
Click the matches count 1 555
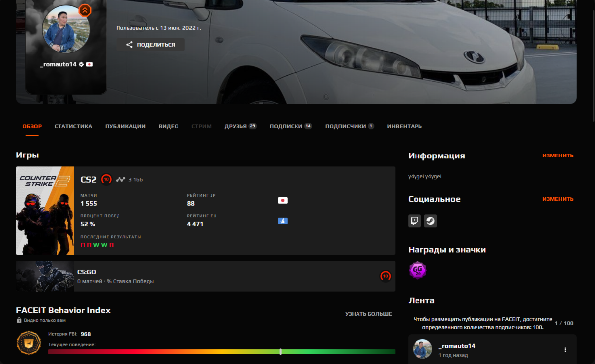pyautogui.click(x=89, y=204)
